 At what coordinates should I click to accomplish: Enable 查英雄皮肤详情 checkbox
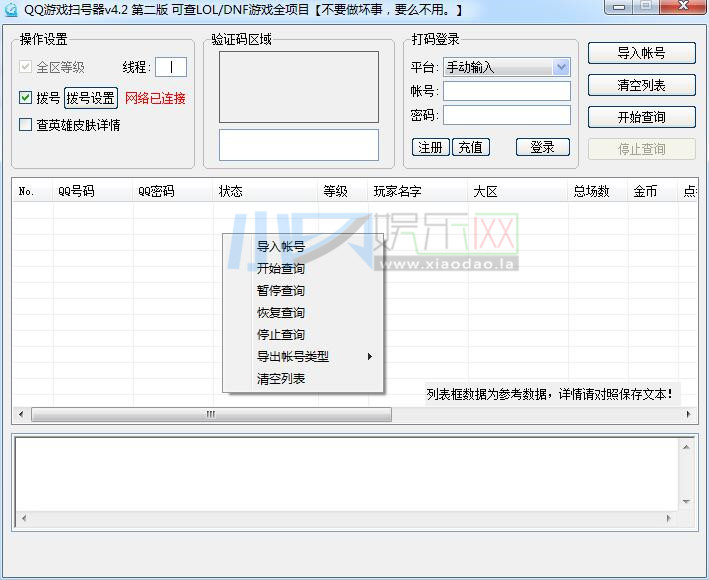[25, 124]
